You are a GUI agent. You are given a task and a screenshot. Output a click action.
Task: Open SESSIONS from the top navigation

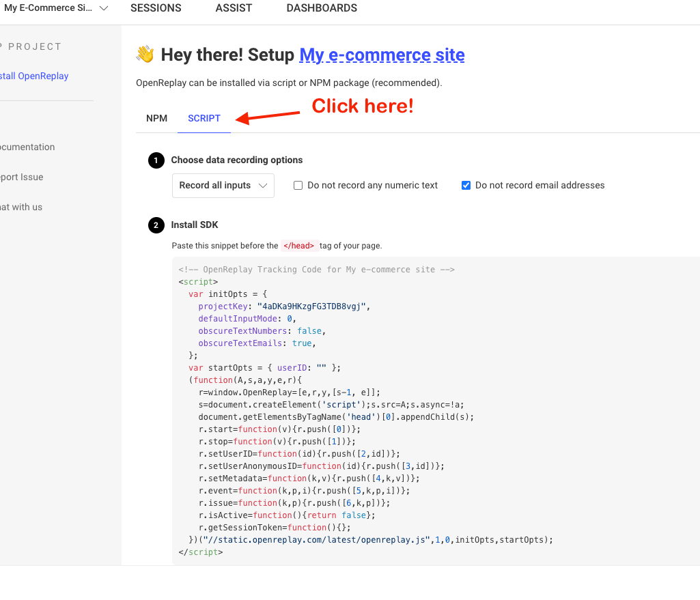(x=156, y=8)
